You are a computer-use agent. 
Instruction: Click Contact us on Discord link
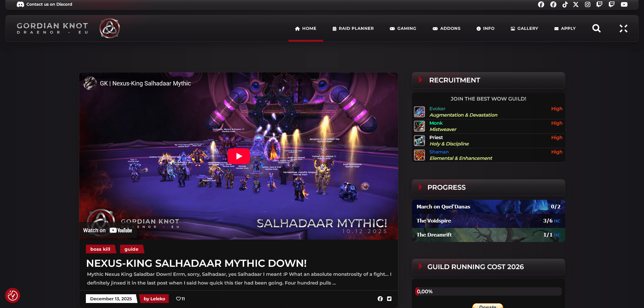(x=45, y=4)
